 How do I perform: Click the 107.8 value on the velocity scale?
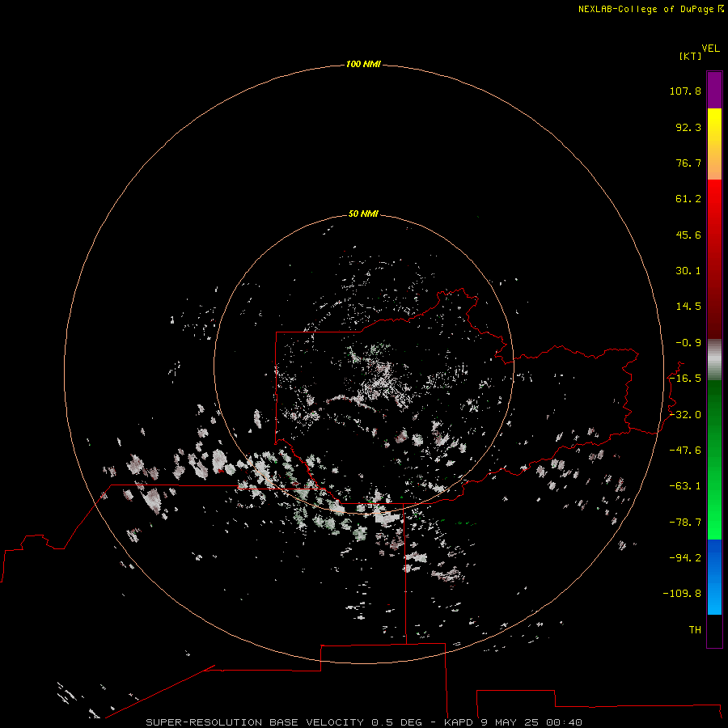pyautogui.click(x=685, y=91)
